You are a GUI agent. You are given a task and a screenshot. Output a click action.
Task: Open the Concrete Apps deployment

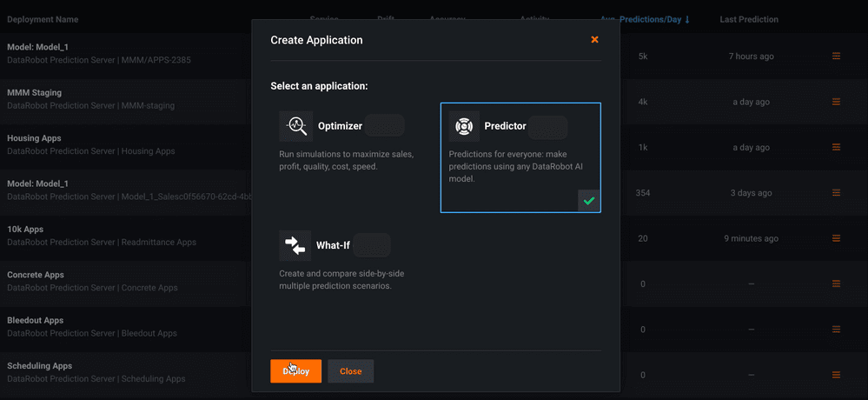[36, 274]
